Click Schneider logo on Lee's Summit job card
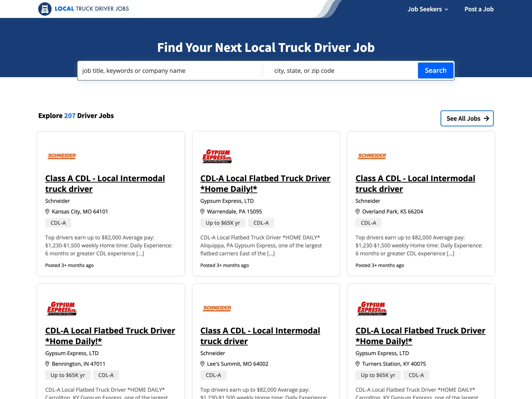Image resolution: width=532 pixels, height=399 pixels. click(x=217, y=308)
